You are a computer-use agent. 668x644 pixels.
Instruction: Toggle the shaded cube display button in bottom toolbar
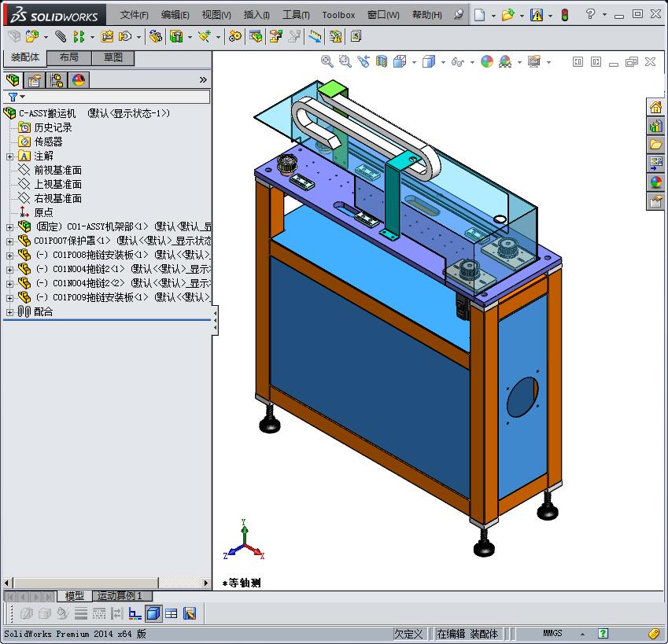click(x=153, y=613)
